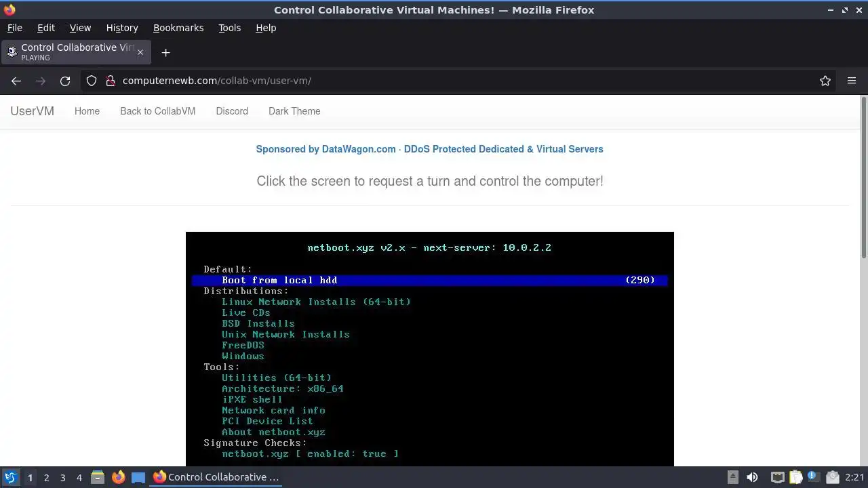The height and width of the screenshot is (488, 868).
Task: Reload the current page
Action: pyautogui.click(x=65, y=81)
